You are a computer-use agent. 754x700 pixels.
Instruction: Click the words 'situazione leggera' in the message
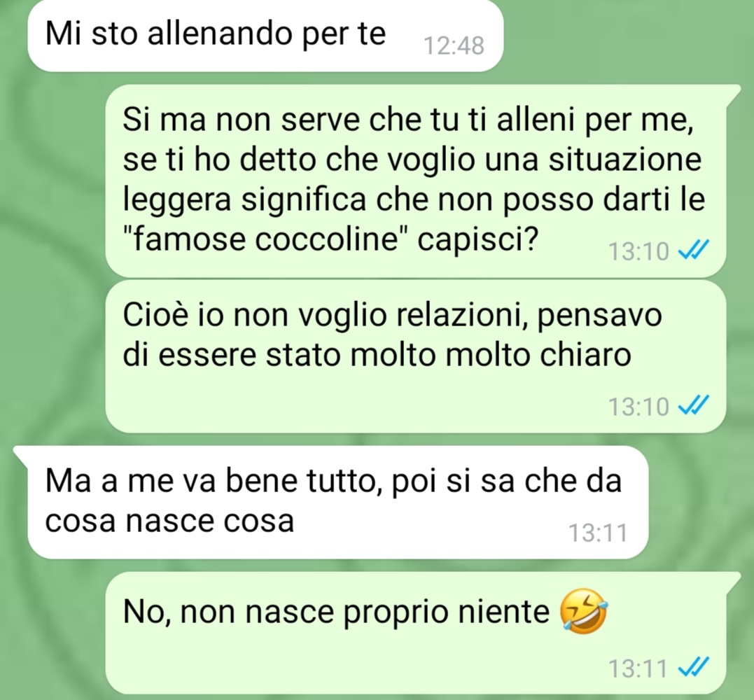click(x=412, y=179)
